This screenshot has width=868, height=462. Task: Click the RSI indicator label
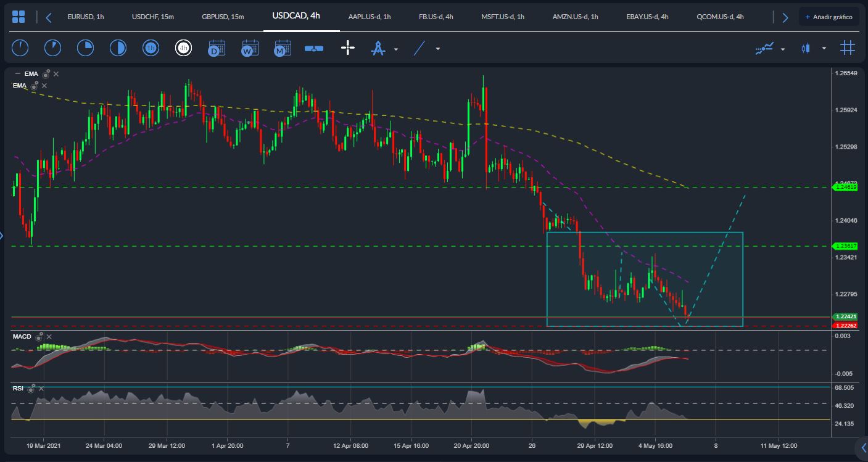tap(18, 389)
